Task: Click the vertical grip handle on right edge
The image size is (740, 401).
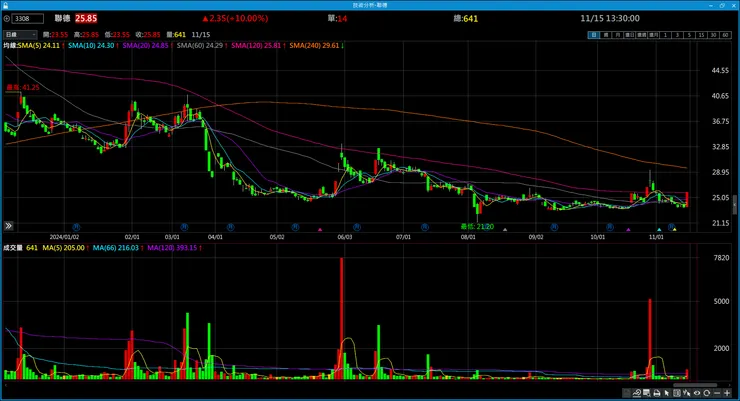Action: 734,205
